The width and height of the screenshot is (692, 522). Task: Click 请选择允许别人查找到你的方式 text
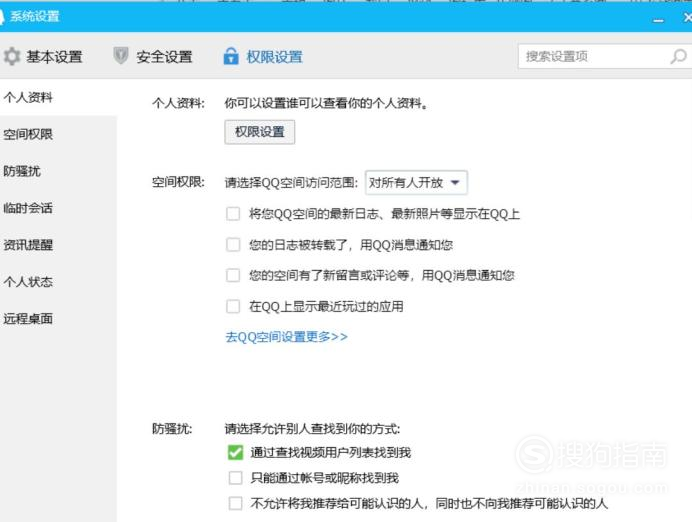(312, 428)
